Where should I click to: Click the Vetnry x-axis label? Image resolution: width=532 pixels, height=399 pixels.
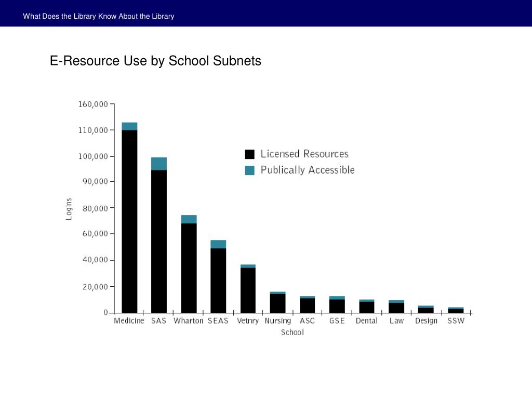point(248,321)
